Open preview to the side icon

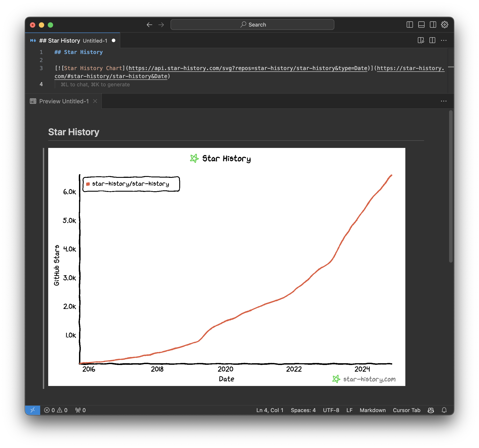pos(421,40)
